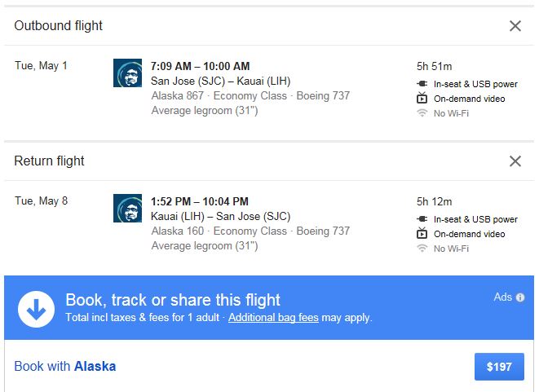Viewport: 539px width, 392px height.
Task: Click the Ads info icon
Action: click(520, 297)
